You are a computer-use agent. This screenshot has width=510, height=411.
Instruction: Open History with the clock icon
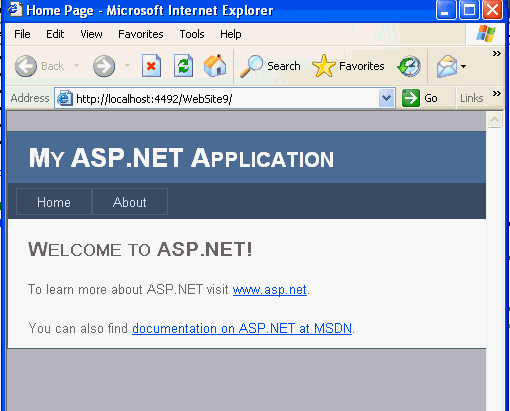click(x=409, y=66)
